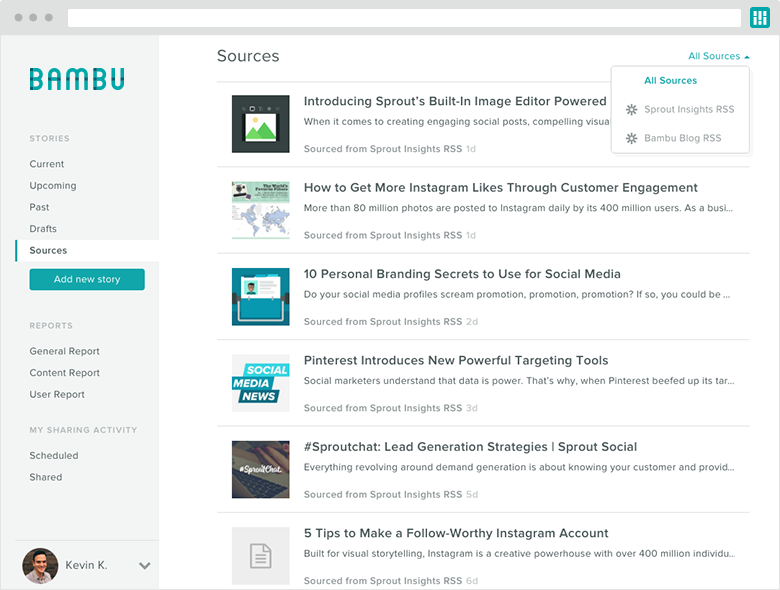Click the Sources page heading
Screen dimensions: 780x590
(248, 56)
